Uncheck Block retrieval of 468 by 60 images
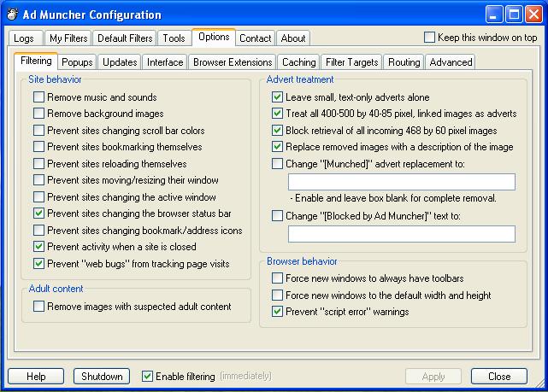Screen dimensions: 548x392 278,130
